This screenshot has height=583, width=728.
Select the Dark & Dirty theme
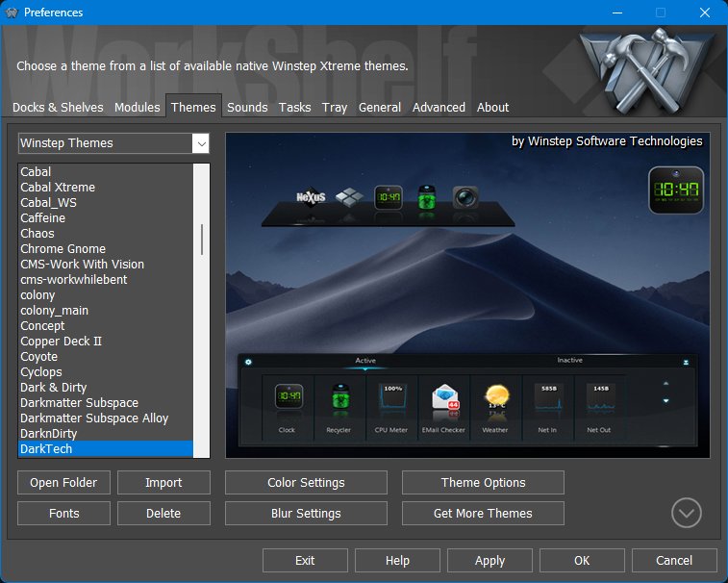(x=106, y=387)
